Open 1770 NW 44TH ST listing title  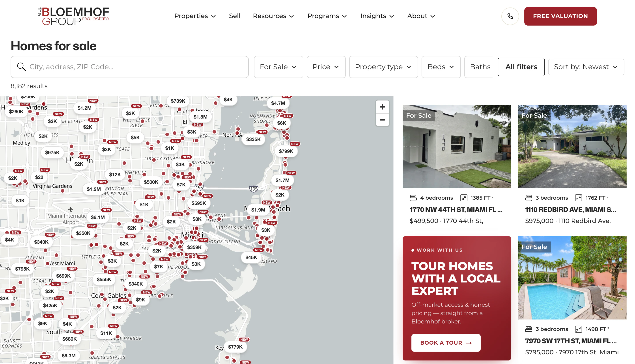pos(456,210)
